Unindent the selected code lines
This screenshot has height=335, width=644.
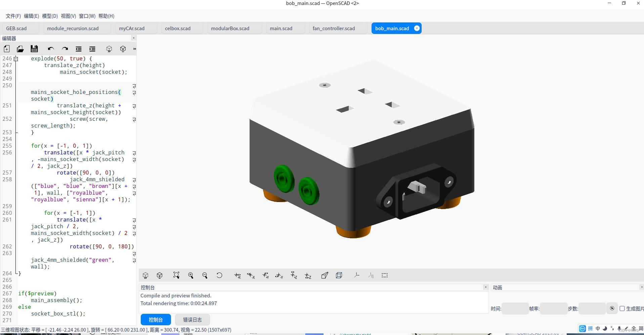point(79,49)
